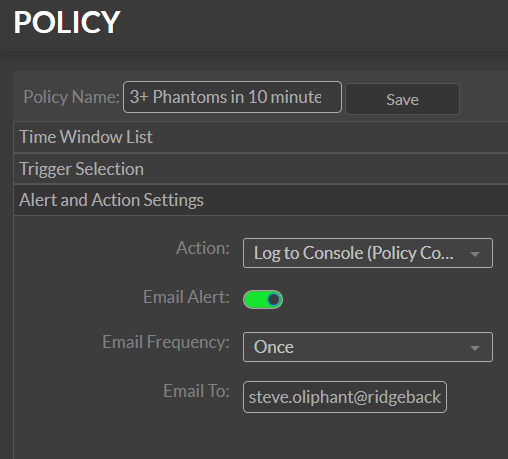Click the Policy Name label
Image resolution: width=508 pixels, height=459 pixels.
tap(71, 97)
